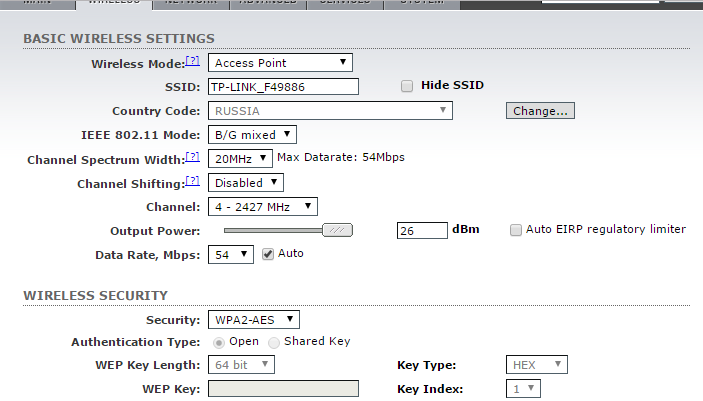Select the Shared Key authentication option
The height and width of the screenshot is (401, 703).
274,342
